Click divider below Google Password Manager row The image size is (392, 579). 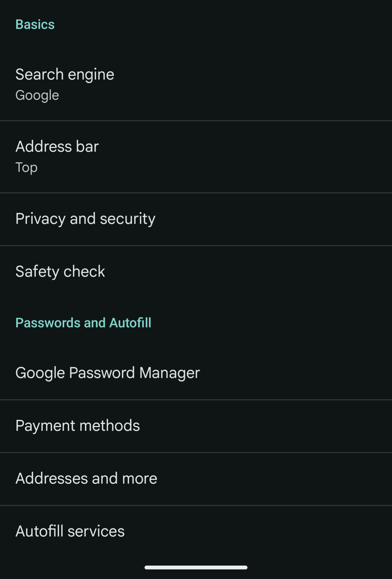(x=196, y=399)
